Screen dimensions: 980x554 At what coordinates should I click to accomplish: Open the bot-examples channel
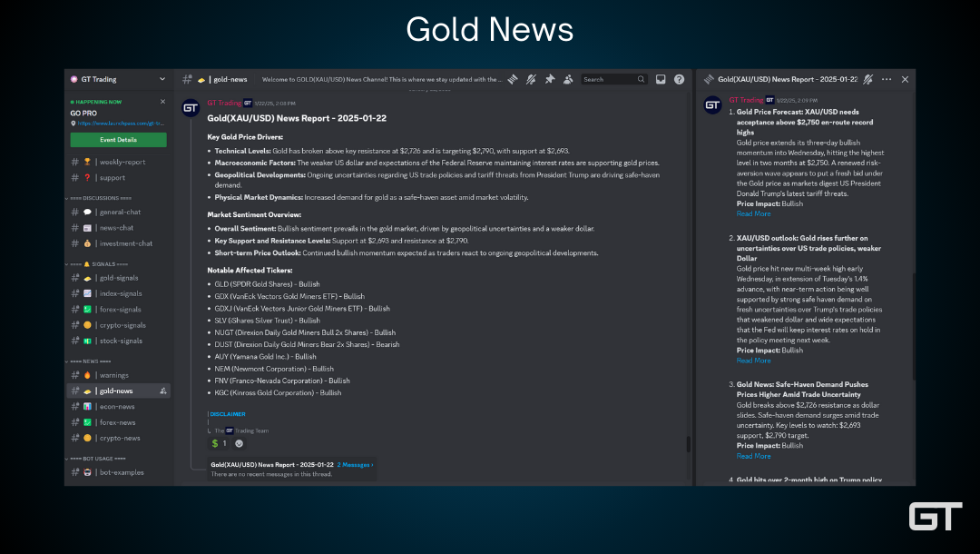tap(118, 472)
